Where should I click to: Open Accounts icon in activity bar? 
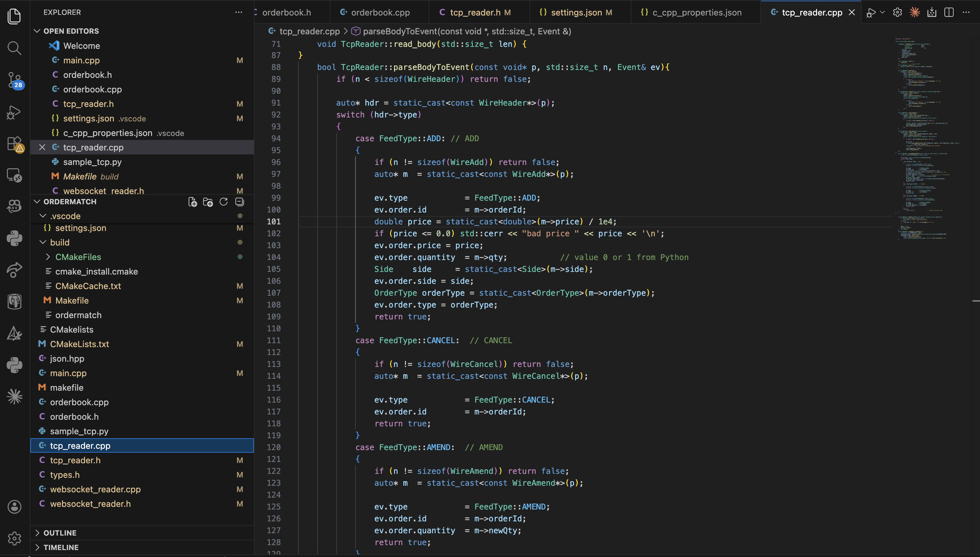14,507
